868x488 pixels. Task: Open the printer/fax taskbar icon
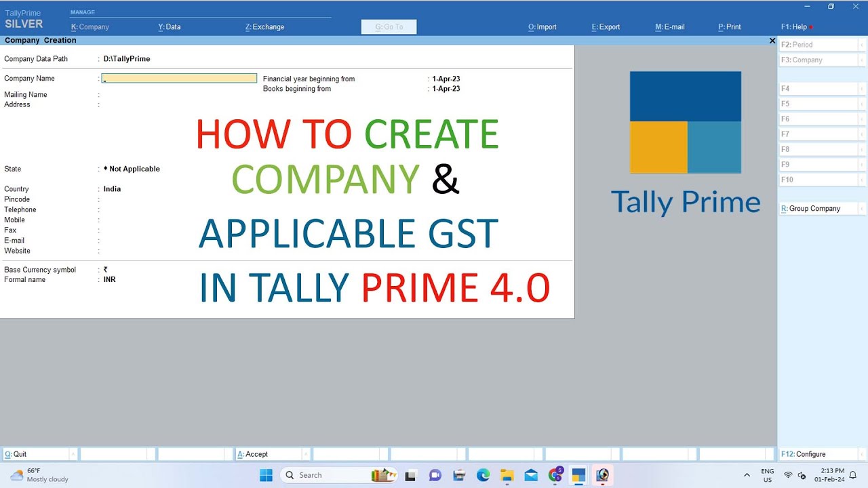click(459, 475)
